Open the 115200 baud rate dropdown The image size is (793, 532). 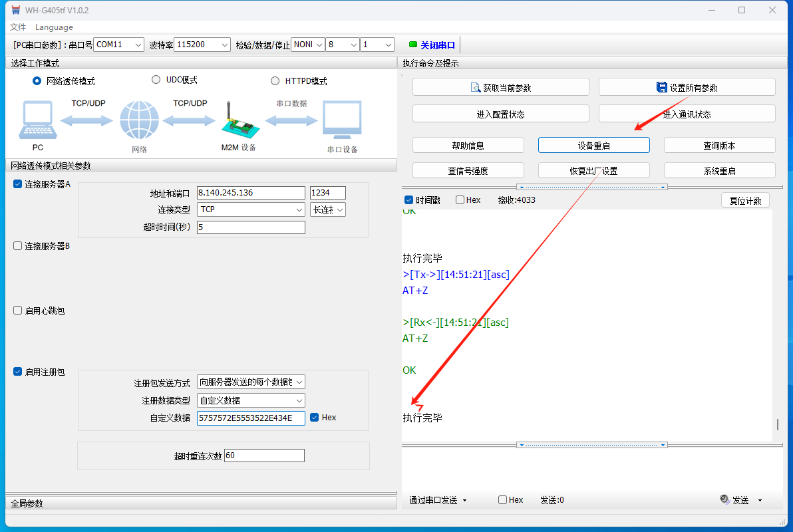tap(202, 45)
